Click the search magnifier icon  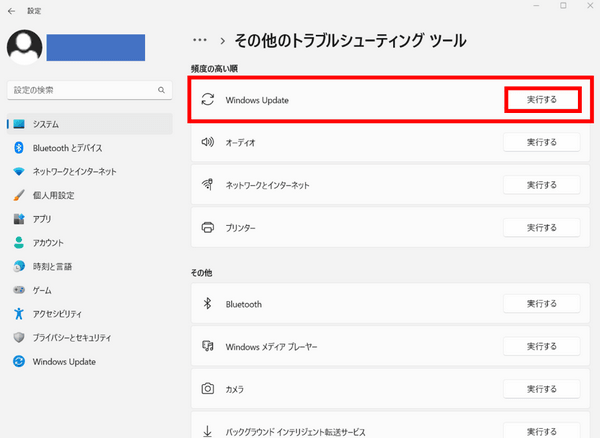click(161, 90)
